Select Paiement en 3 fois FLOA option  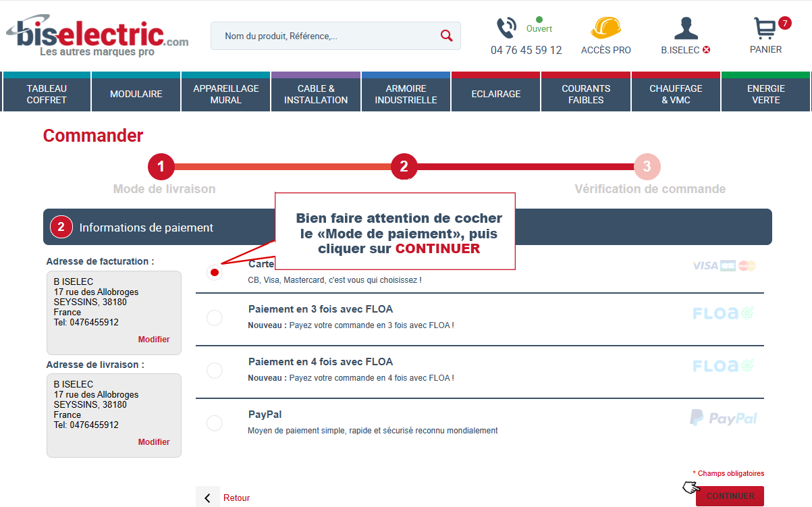point(215,318)
